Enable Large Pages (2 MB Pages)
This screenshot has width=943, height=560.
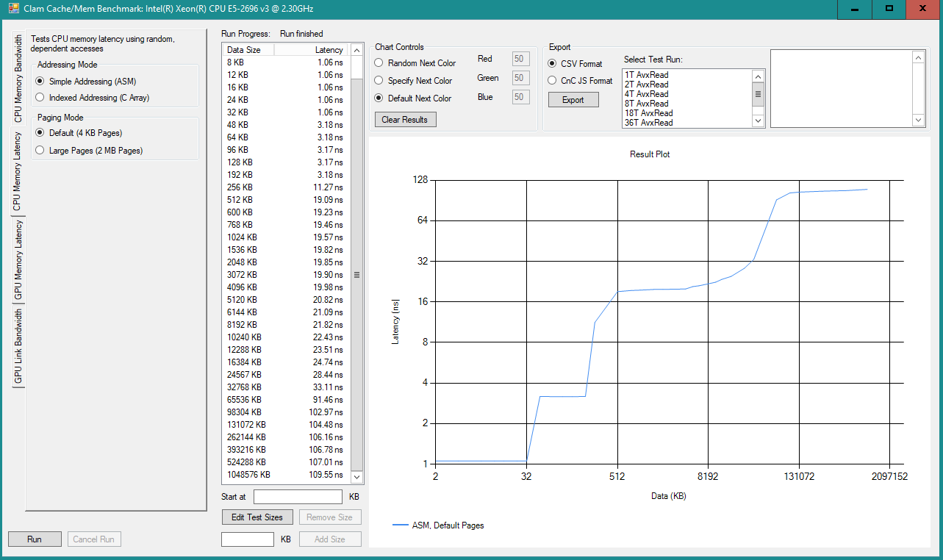tap(40, 151)
